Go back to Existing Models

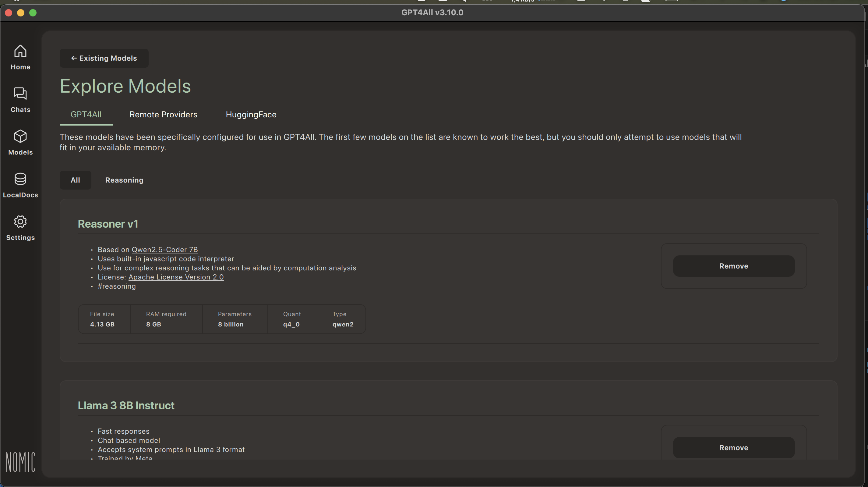pos(104,58)
